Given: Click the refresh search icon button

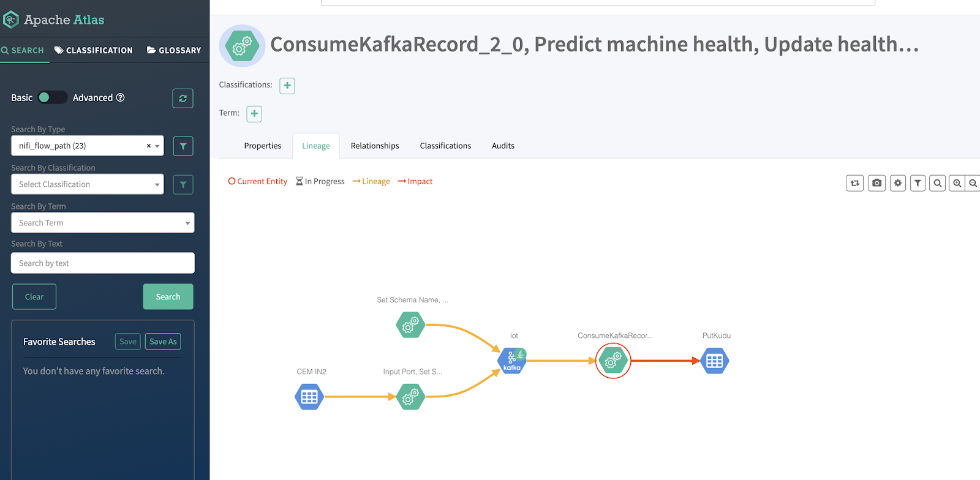Looking at the screenshot, I should [183, 99].
